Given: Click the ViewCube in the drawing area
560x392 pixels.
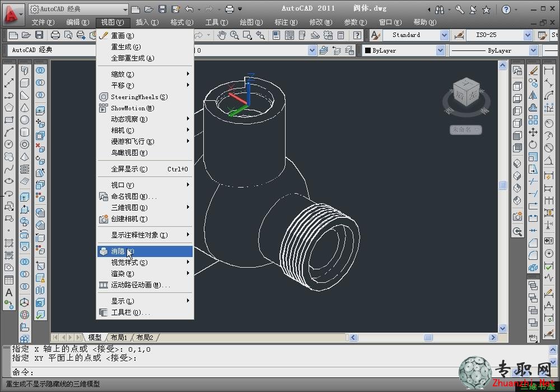Looking at the screenshot, I should click(466, 92).
